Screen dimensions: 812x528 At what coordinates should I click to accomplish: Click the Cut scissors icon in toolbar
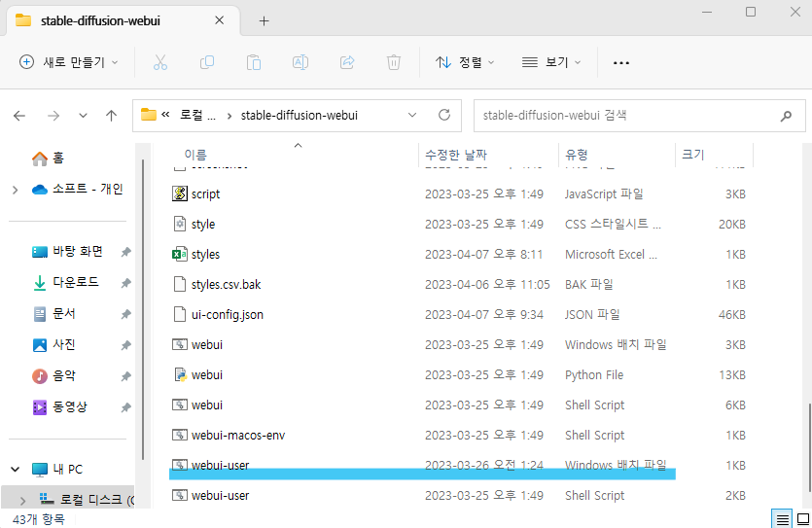point(160,62)
